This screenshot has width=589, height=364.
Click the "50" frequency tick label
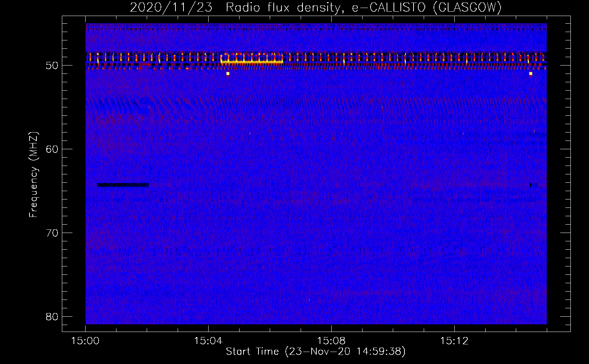click(x=52, y=66)
